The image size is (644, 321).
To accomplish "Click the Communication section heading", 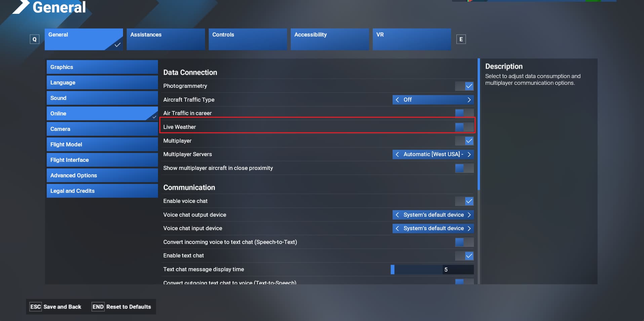I will (x=189, y=187).
